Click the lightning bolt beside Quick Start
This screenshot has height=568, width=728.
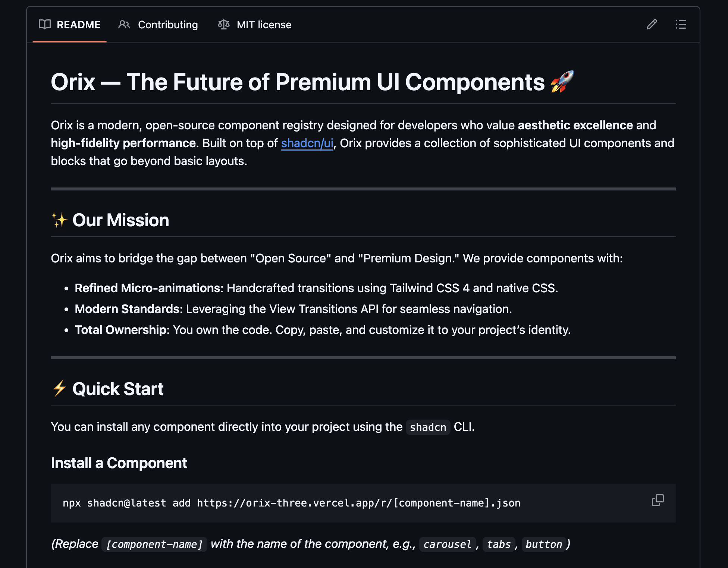point(59,388)
